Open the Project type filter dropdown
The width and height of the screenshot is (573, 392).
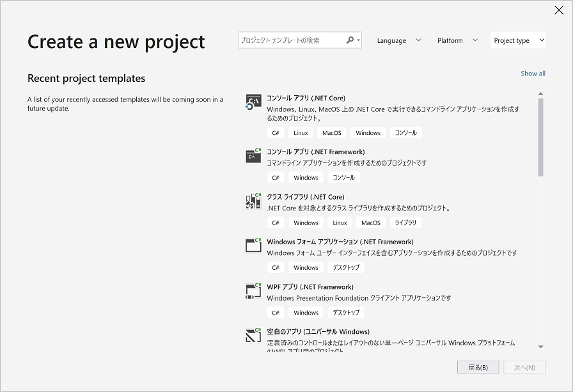tap(518, 40)
